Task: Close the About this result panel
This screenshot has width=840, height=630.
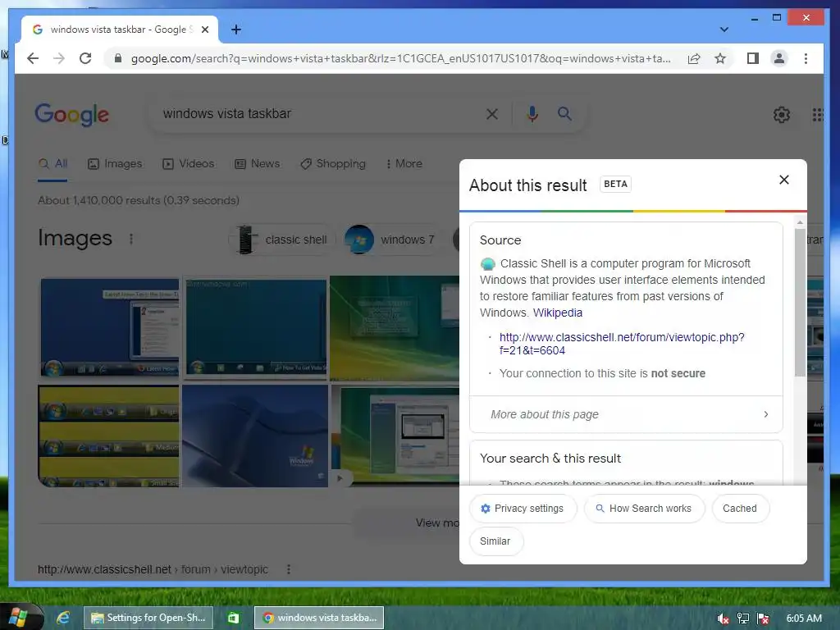Action: (783, 180)
